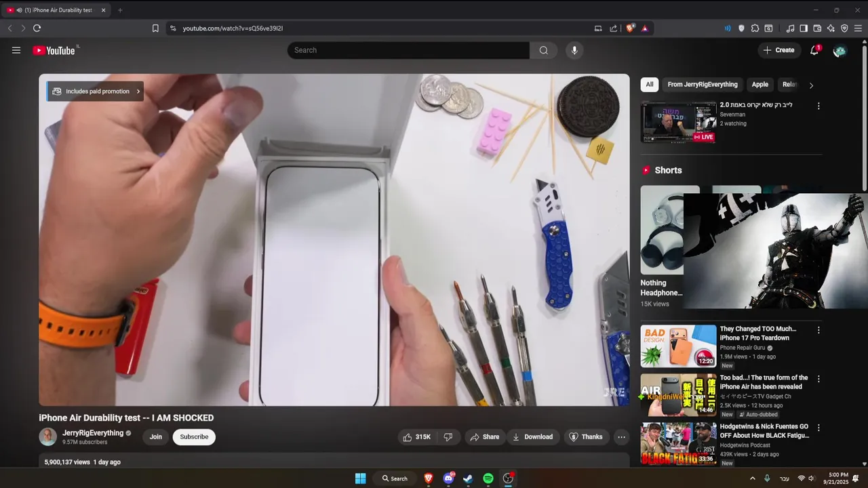Open Discord from the taskbar
The width and height of the screenshot is (868, 488).
click(448, 479)
